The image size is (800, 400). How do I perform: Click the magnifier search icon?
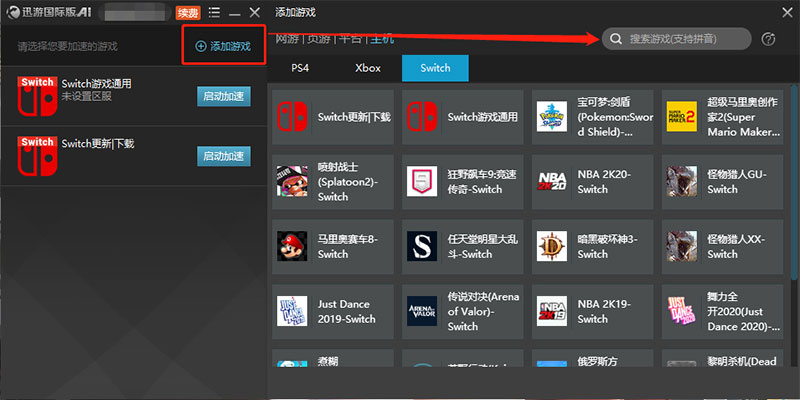(616, 39)
